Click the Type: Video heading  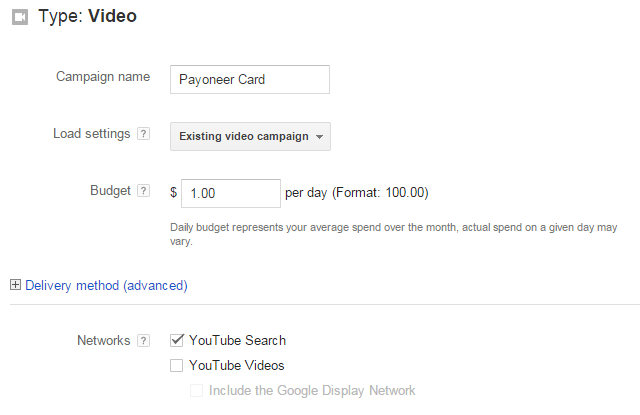coord(87,16)
